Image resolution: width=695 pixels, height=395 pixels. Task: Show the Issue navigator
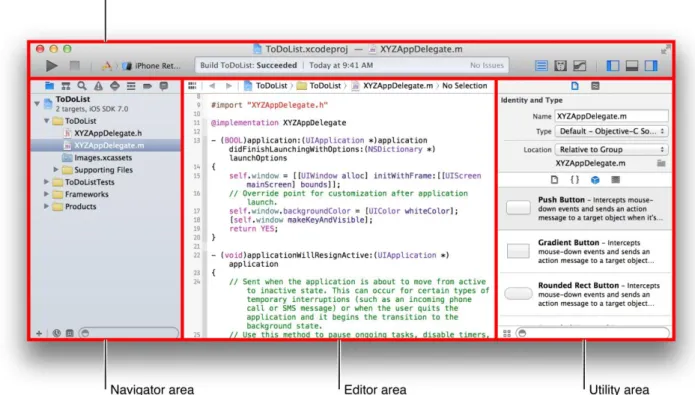[98, 86]
